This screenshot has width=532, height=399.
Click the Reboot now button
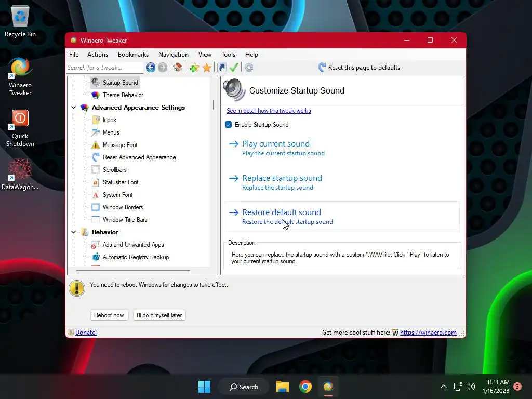(x=109, y=315)
